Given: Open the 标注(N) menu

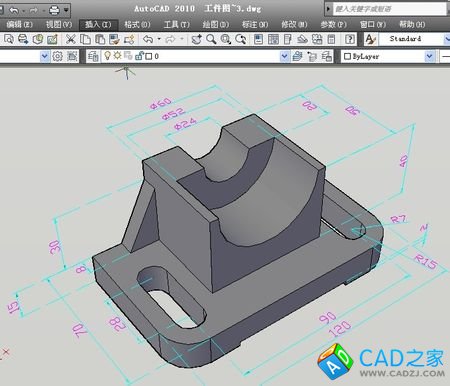Looking at the screenshot, I should click(x=255, y=24).
